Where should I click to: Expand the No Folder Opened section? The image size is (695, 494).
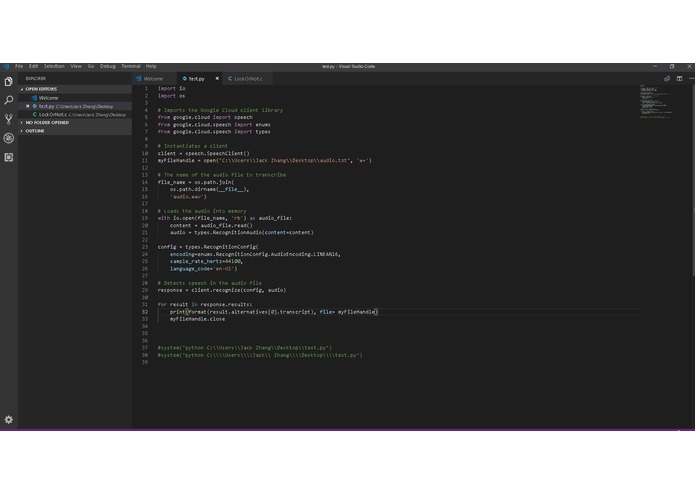pos(74,122)
